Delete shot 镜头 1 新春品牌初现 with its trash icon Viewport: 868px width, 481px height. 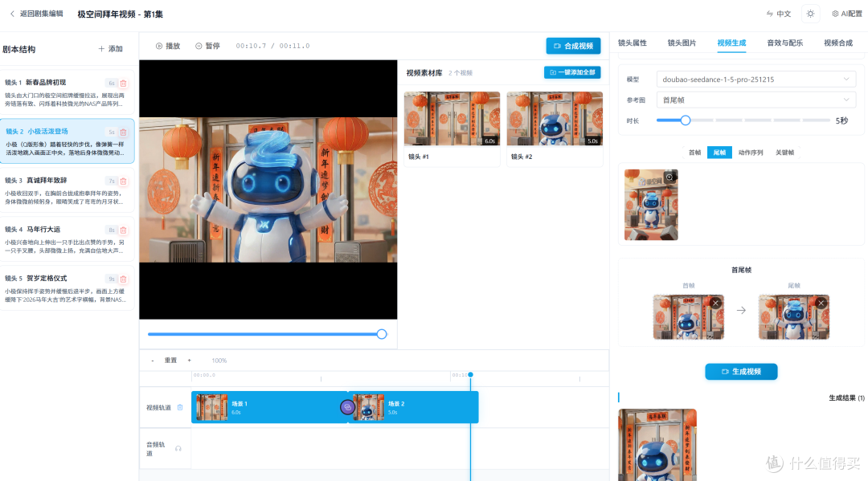tap(124, 84)
